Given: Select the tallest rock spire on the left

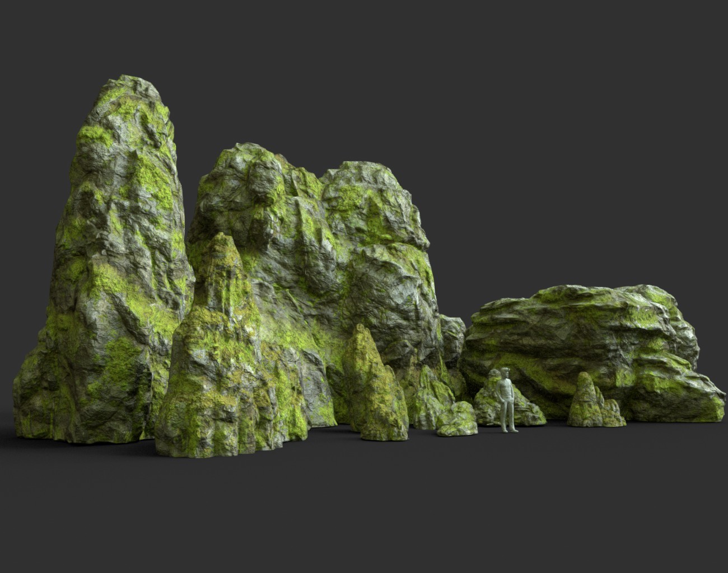Looking at the screenshot, I should (112, 224).
